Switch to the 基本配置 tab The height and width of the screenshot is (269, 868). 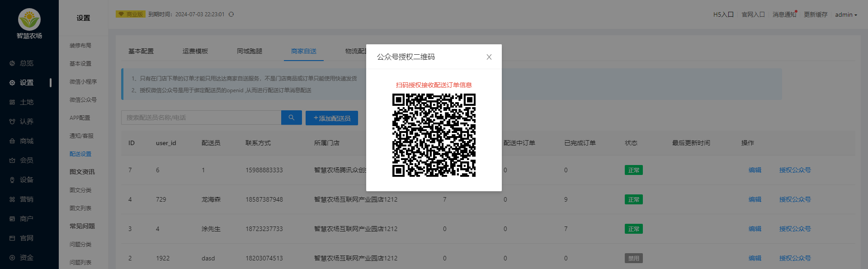pos(141,51)
